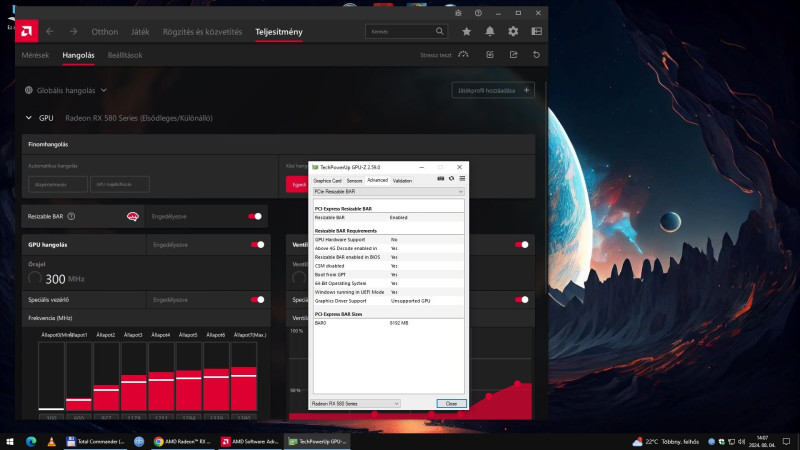The image size is (800, 450).
Task: Select the GPU-Z Advanced tab
Action: [377, 180]
